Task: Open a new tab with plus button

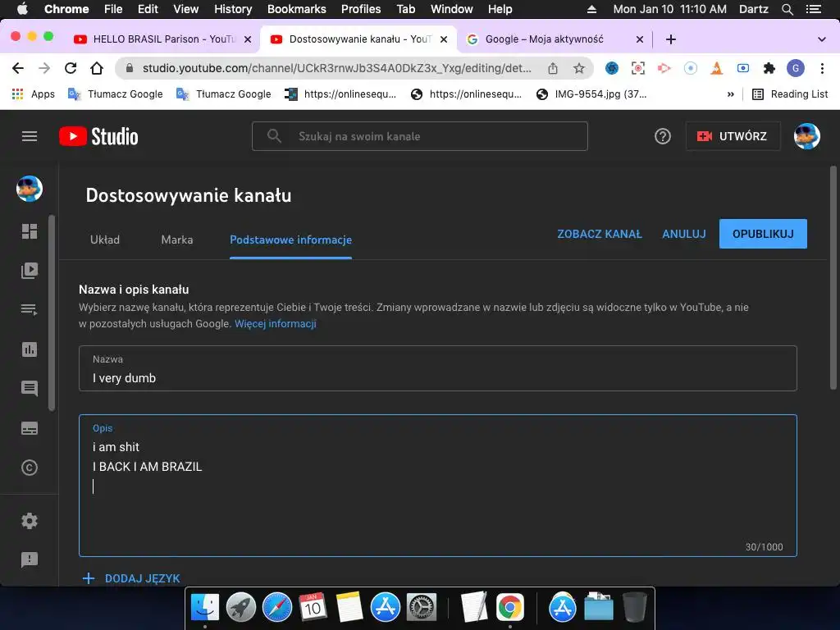Action: (671, 39)
